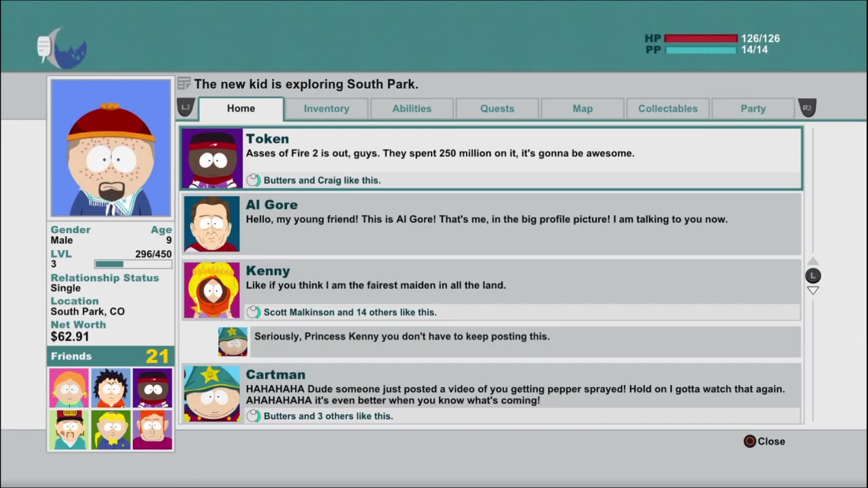Click the teal PP bar

701,50
